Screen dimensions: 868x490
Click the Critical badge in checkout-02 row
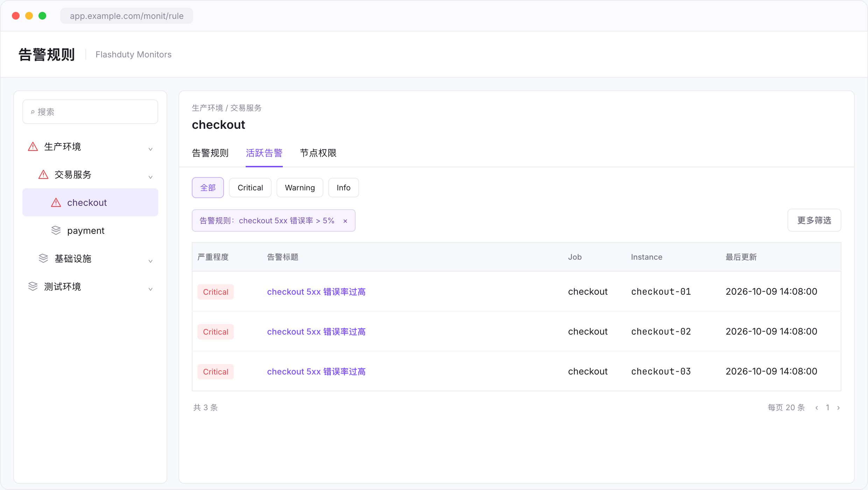(x=216, y=332)
